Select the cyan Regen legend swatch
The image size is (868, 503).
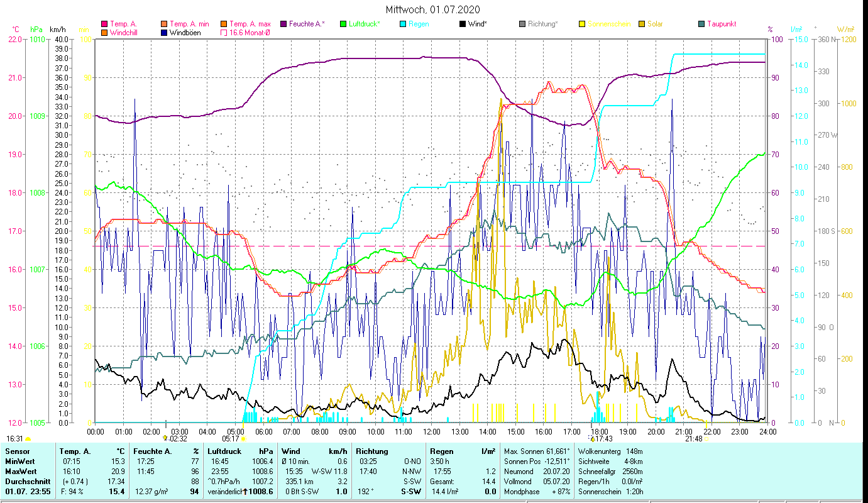coord(404,25)
